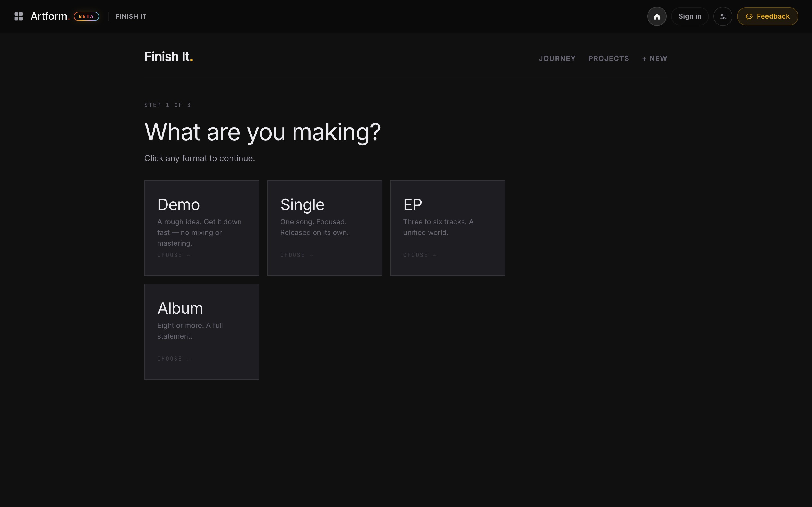The width and height of the screenshot is (812, 507).
Task: Click CHOOSE arrow in Demo card
Action: (174, 255)
